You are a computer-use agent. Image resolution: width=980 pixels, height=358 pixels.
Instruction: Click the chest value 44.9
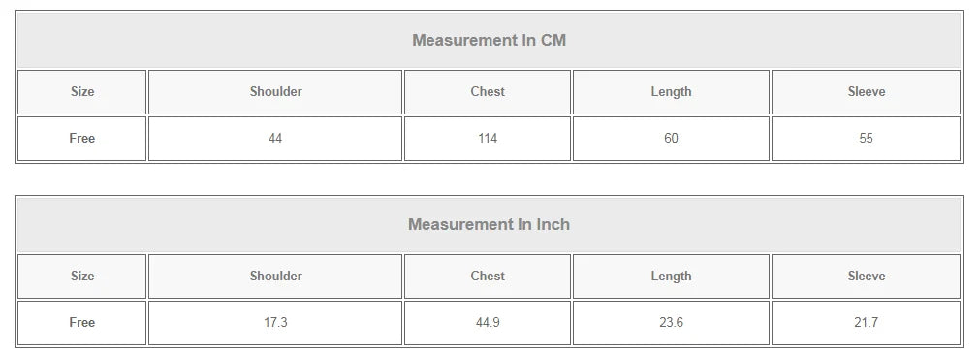[488, 323]
